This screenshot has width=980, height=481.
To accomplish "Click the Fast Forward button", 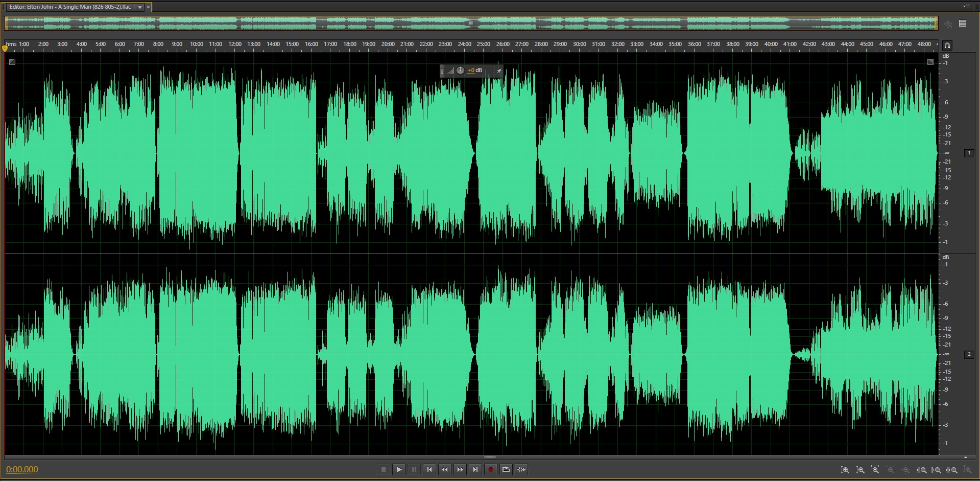I will [460, 469].
